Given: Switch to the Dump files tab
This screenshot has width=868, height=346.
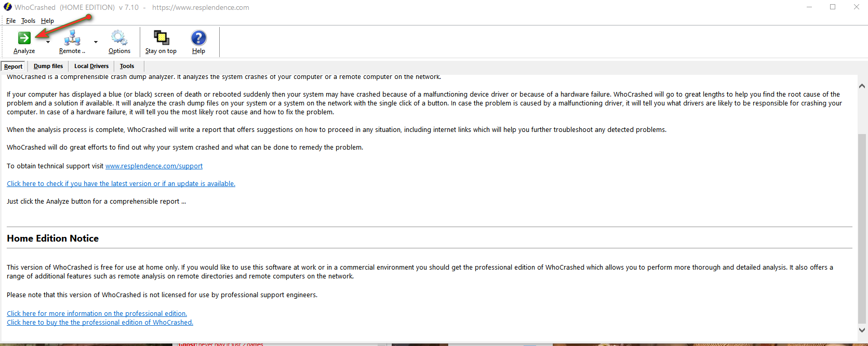Looking at the screenshot, I should [48, 66].
